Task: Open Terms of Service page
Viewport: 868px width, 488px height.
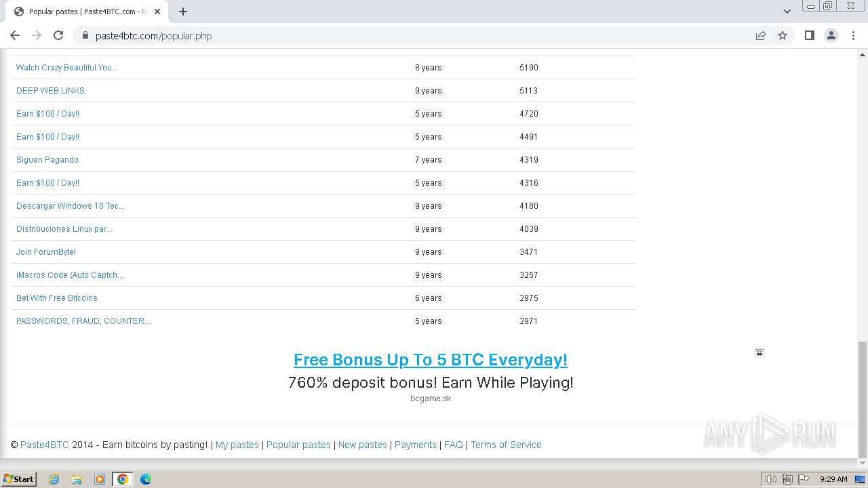Action: click(x=506, y=445)
